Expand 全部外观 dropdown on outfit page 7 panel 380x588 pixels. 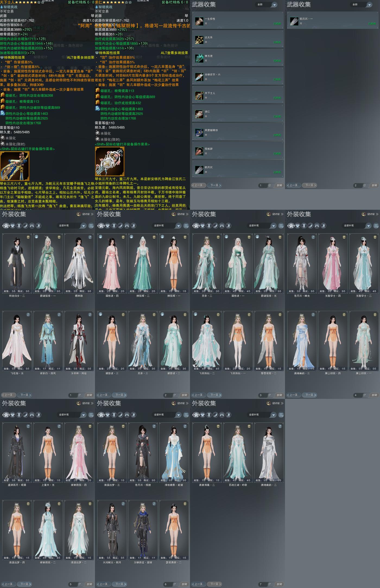coord(262,415)
